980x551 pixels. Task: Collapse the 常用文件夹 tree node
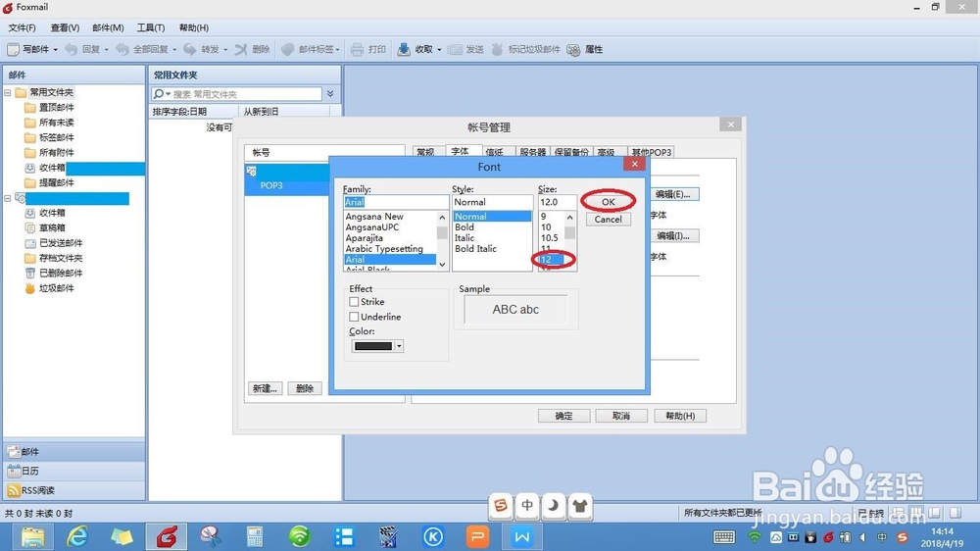(x=8, y=92)
